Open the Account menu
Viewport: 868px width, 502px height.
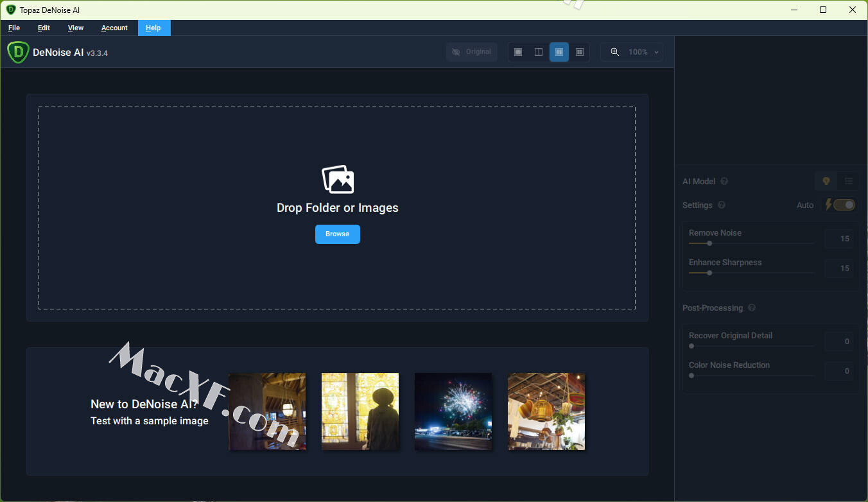tap(114, 28)
